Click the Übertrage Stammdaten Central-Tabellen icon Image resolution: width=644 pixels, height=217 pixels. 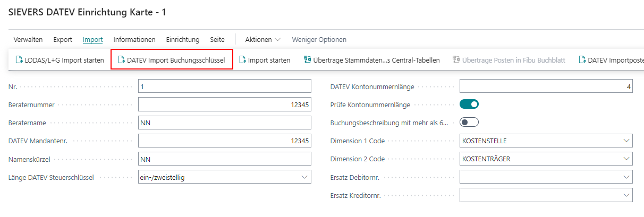pyautogui.click(x=307, y=60)
